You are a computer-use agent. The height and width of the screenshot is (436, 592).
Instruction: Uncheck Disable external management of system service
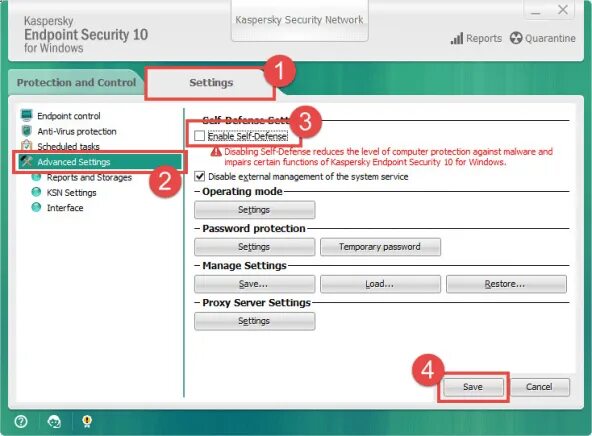click(199, 176)
